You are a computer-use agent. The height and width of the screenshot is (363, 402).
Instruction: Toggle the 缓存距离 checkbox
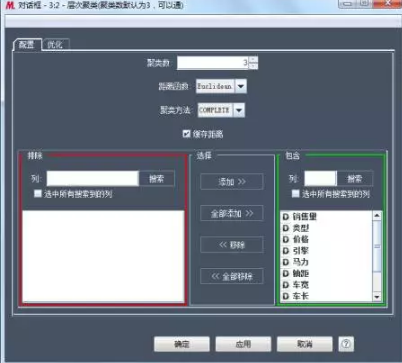click(x=186, y=134)
